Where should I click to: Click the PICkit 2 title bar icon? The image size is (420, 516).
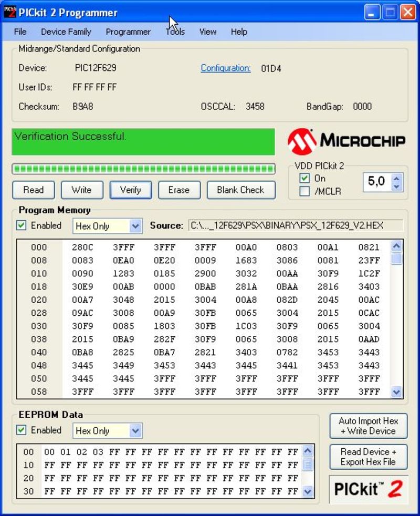(10, 12)
